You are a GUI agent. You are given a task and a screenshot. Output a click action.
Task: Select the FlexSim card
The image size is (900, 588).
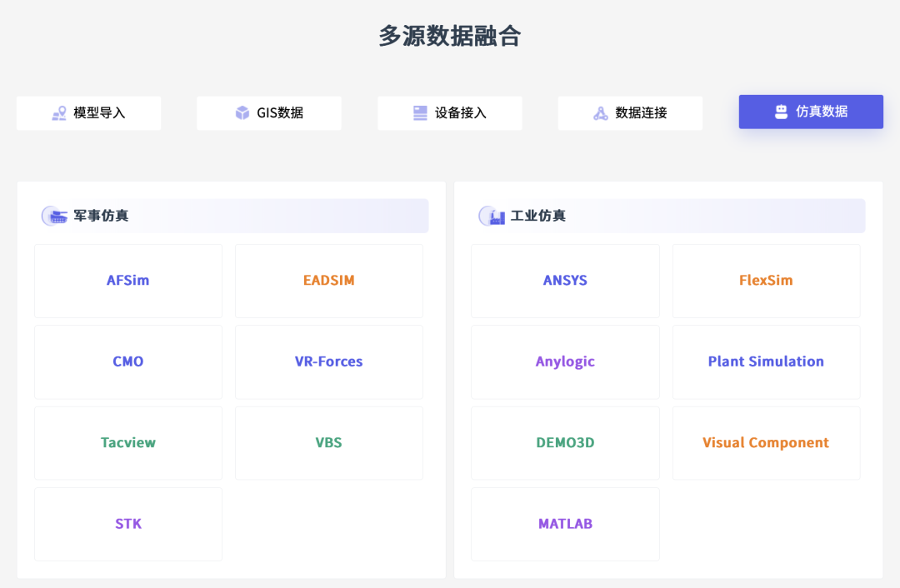pyautogui.click(x=767, y=282)
